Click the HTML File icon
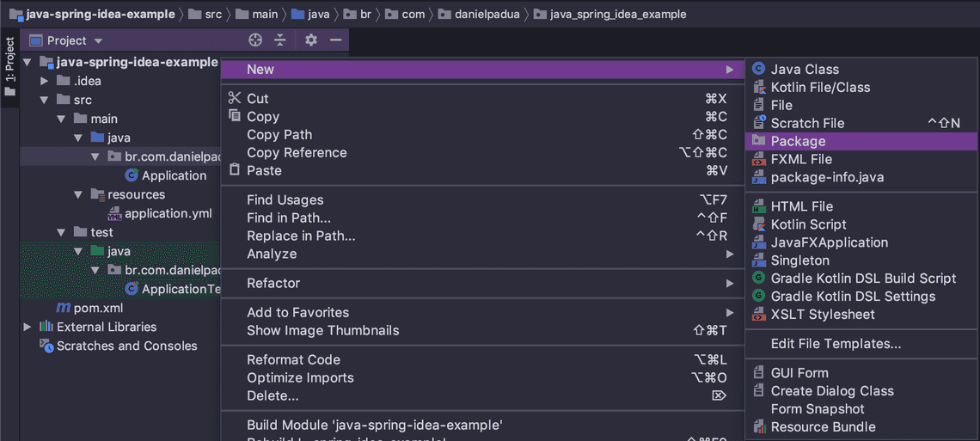 pyautogui.click(x=759, y=206)
